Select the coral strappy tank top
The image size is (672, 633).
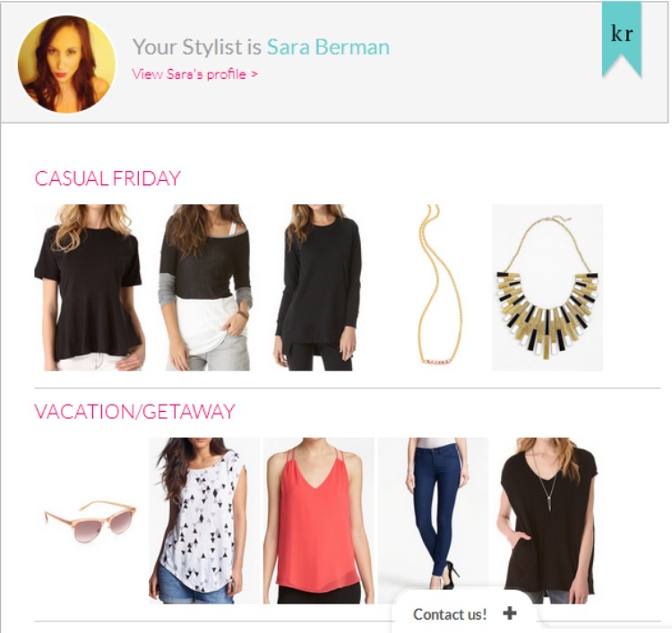click(318, 521)
